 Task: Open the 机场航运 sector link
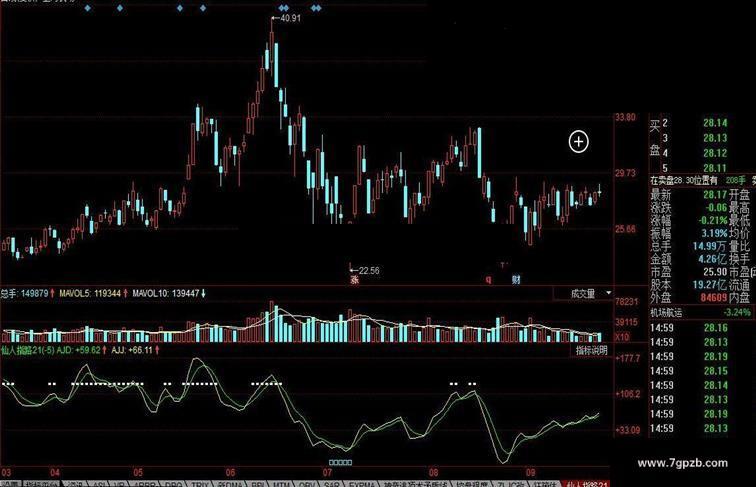click(666, 312)
